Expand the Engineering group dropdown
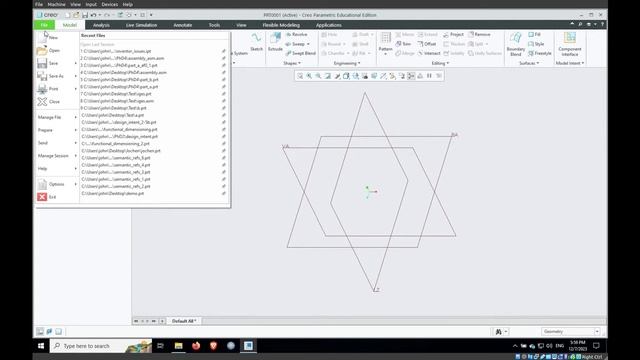Viewport: 640px width, 360px height. (x=347, y=63)
